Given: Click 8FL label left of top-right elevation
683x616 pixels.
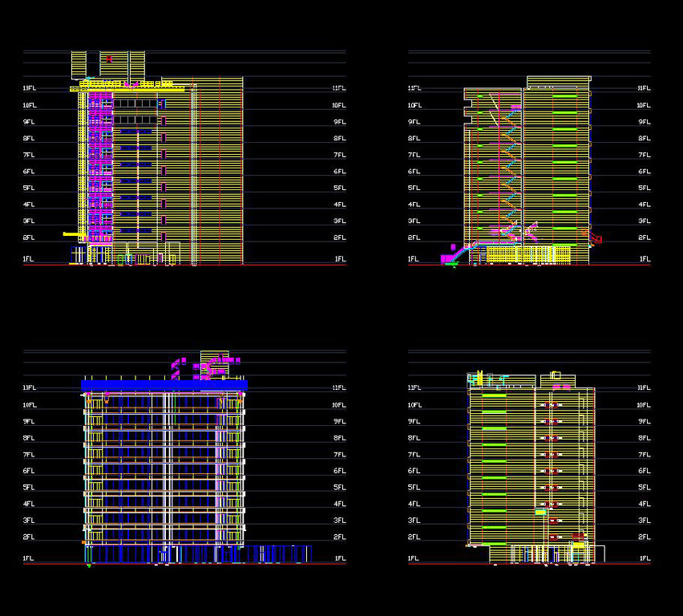Looking at the screenshot, I should tap(414, 138).
